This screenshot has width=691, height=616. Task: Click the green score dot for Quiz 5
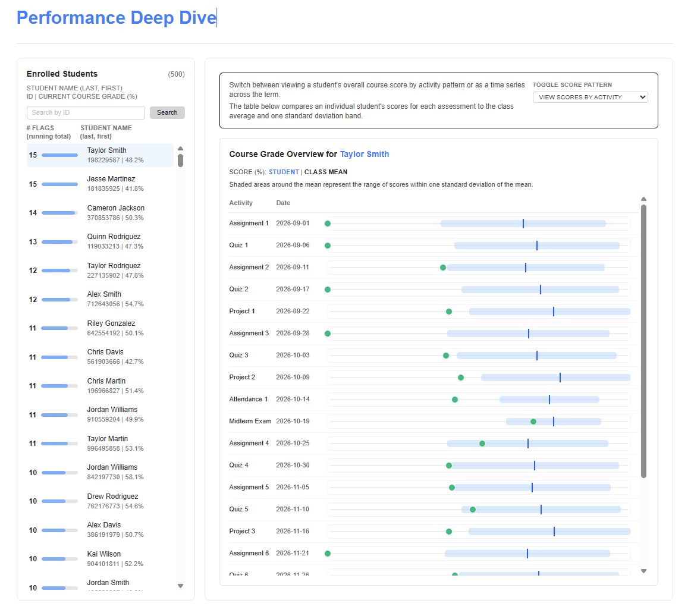(x=473, y=509)
